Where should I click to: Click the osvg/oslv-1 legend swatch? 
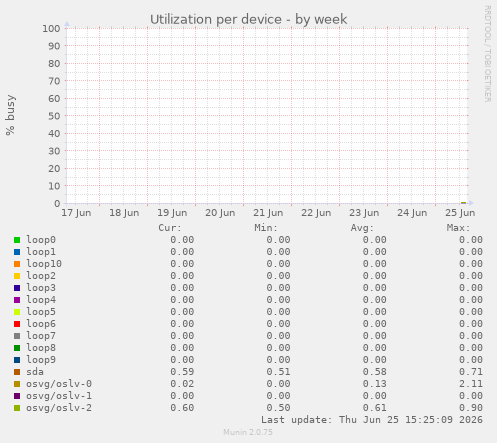point(17,396)
